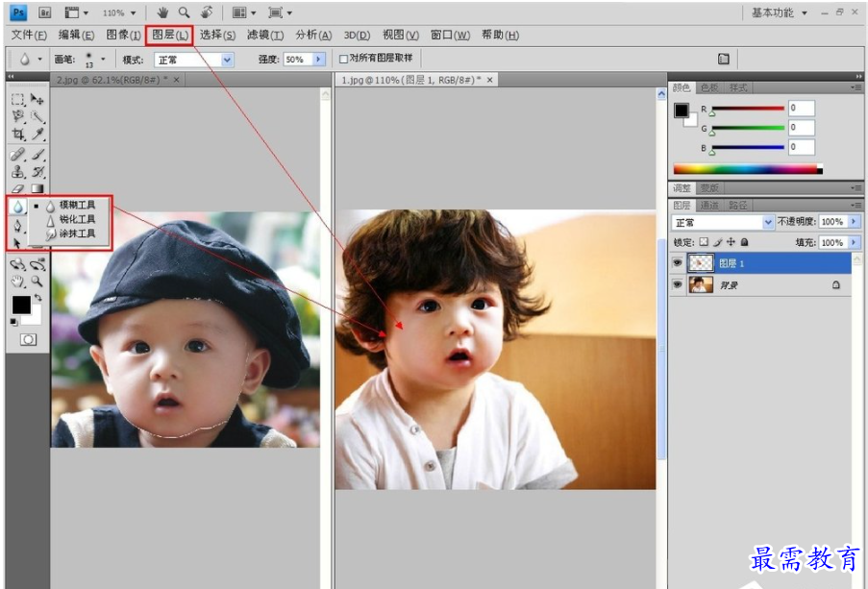868x589 pixels.
Task: Select the Lasso tool
Action: [17, 116]
